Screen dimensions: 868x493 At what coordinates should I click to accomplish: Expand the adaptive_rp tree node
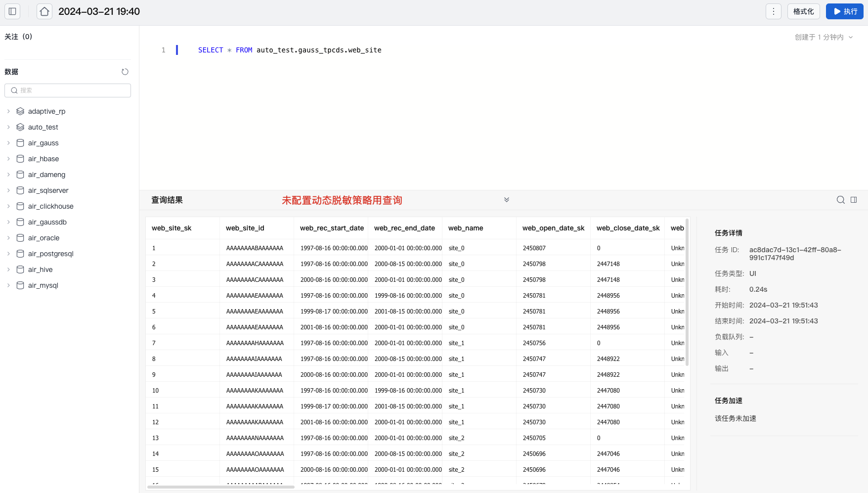tap(8, 111)
